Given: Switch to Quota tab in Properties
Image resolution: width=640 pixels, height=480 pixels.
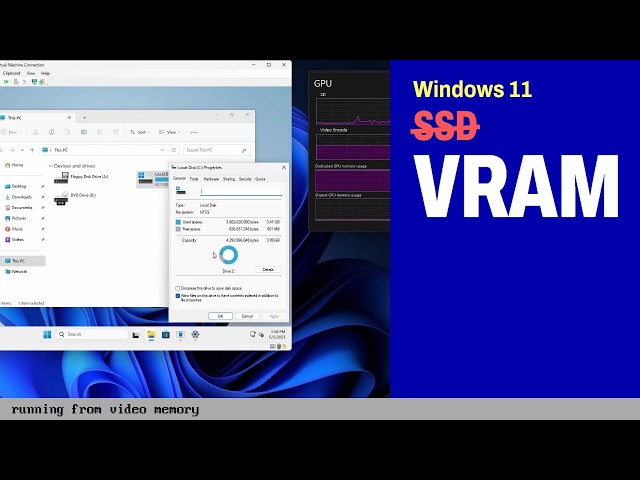Looking at the screenshot, I should click(260, 179).
